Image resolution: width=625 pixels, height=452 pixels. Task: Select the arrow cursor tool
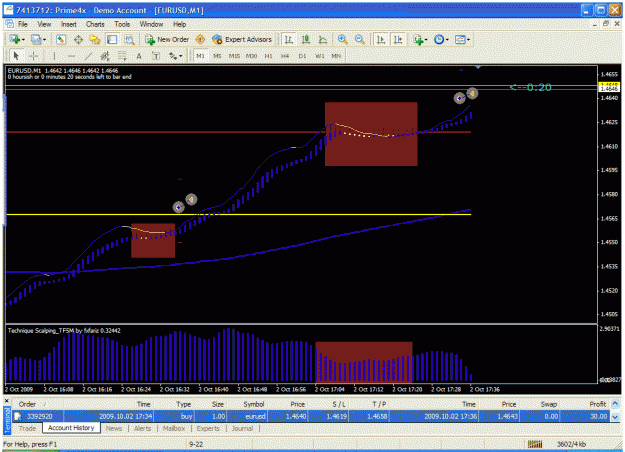[16, 56]
